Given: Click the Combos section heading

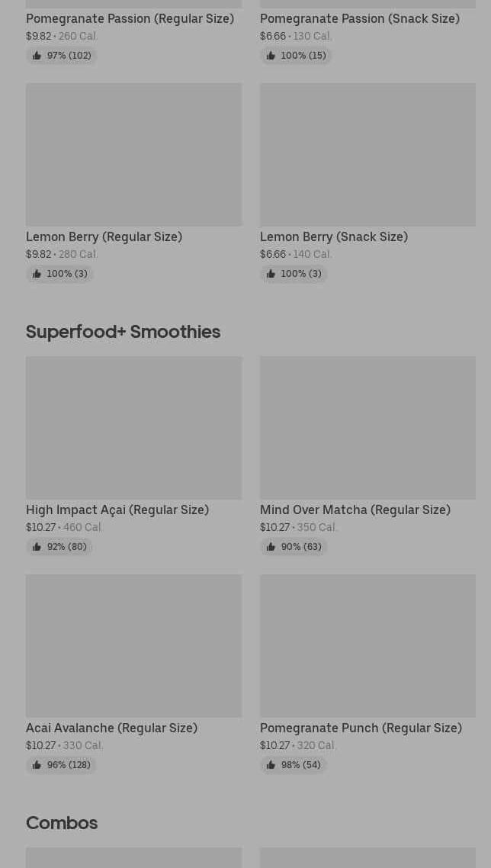Looking at the screenshot, I should (62, 822).
